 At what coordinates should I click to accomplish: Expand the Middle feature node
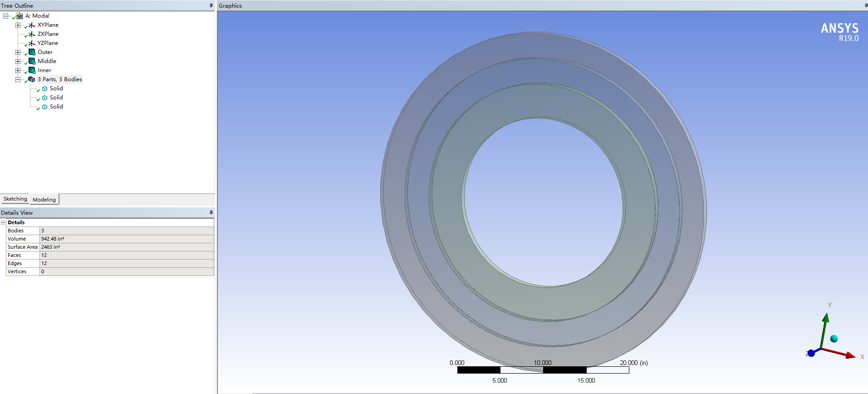point(18,61)
